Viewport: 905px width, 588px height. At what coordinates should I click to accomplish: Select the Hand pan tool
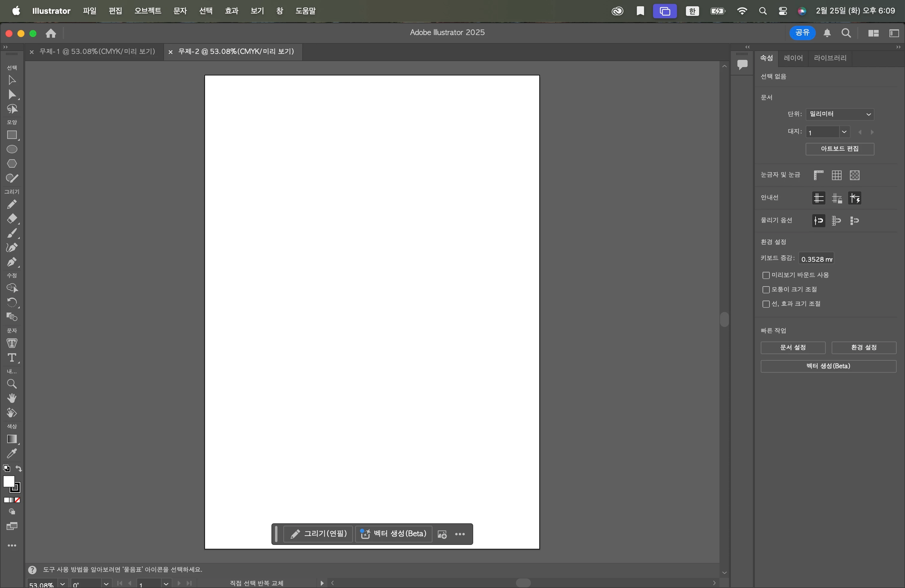pos(12,398)
